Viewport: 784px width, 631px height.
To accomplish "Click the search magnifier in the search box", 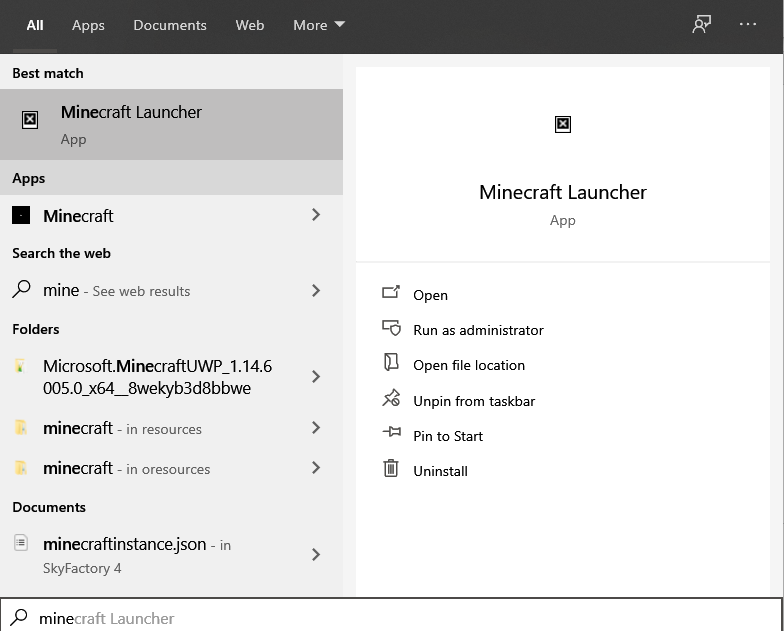I will (19, 618).
